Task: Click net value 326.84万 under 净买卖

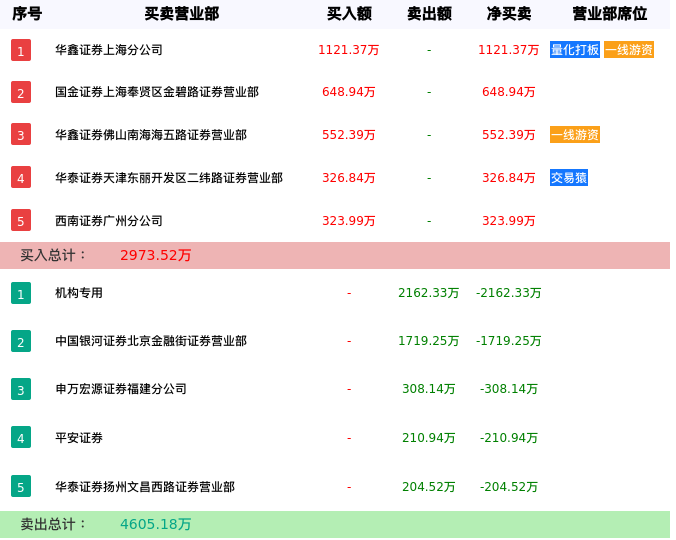Action: [x=509, y=178]
